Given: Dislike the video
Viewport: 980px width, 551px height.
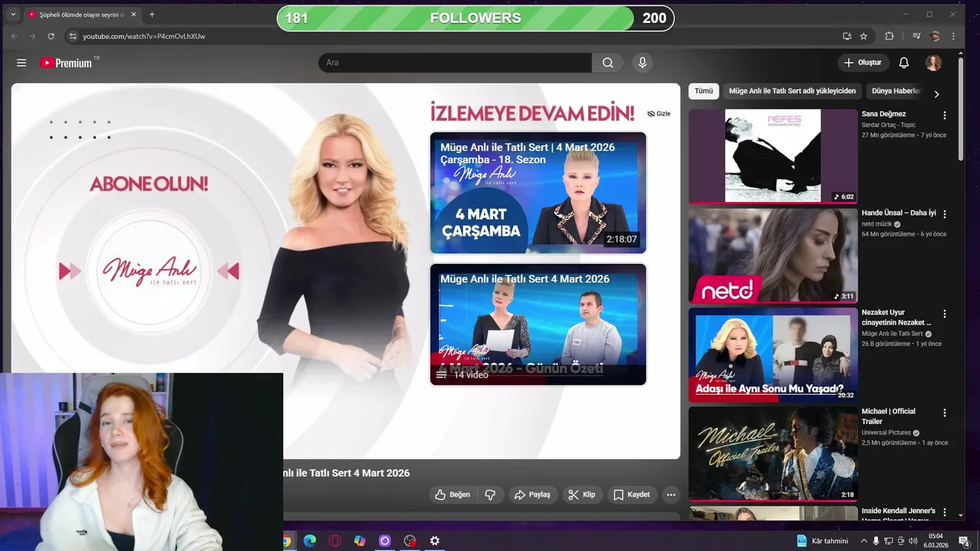Looking at the screenshot, I should pyautogui.click(x=490, y=494).
